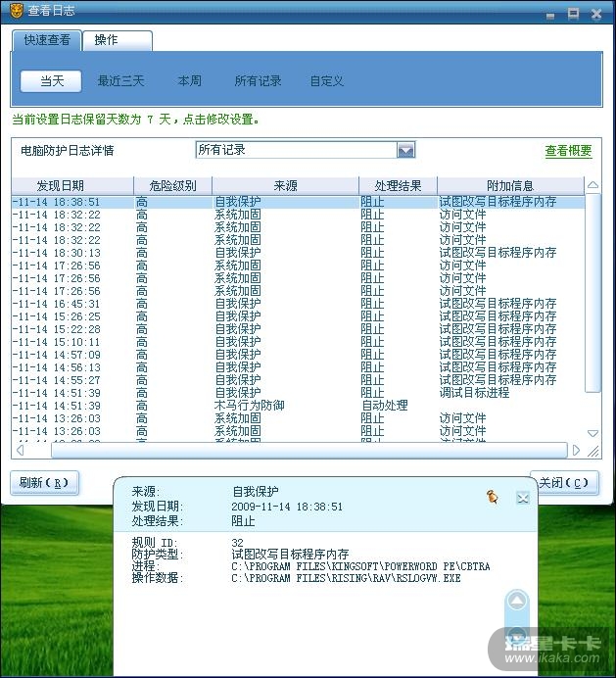616x678 pixels.
Task: Select the log row at 15:22:28
Action: [299, 329]
